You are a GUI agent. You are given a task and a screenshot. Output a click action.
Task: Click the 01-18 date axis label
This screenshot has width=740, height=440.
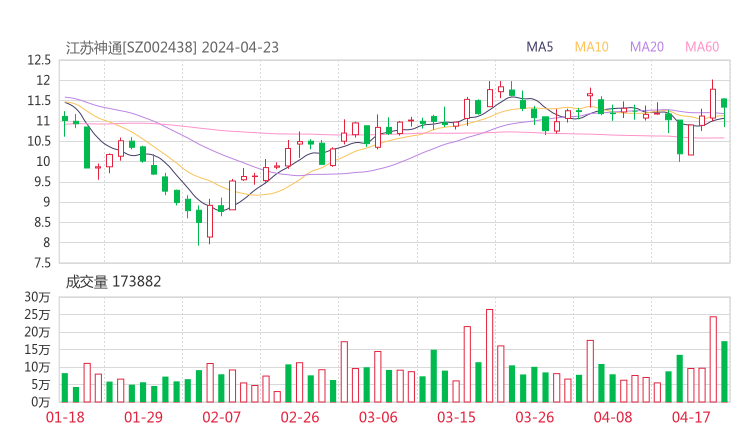point(65,417)
